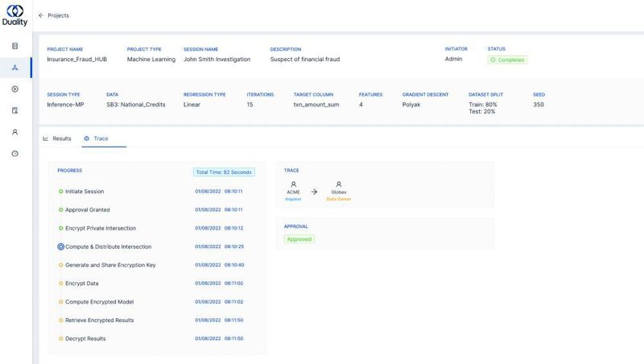Screen dimensions: 644x364
Task: Open the database icon in sidebar
Action: click(x=14, y=46)
